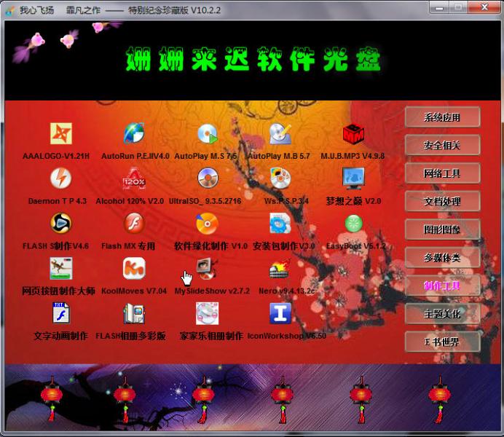Click the IconWorkshop V6.50 label text
The width and height of the screenshot is (504, 437).
point(287,336)
